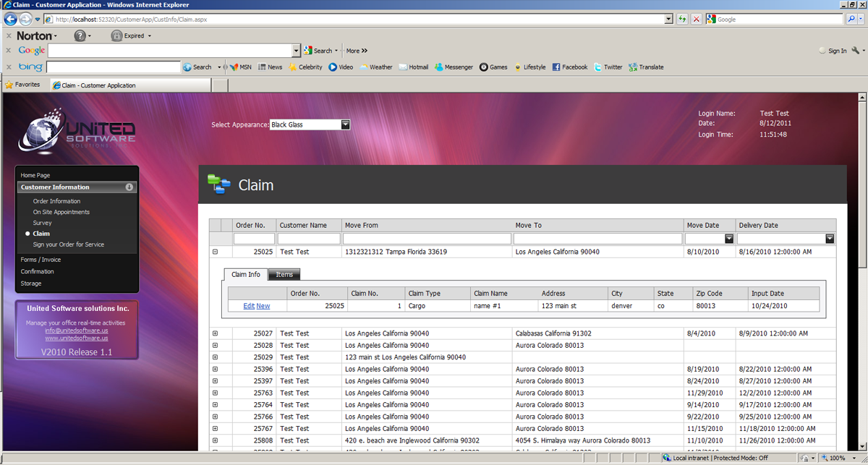Select the Claim - Customer Application browser tab
Screen dimensions: 868x465
coord(129,85)
